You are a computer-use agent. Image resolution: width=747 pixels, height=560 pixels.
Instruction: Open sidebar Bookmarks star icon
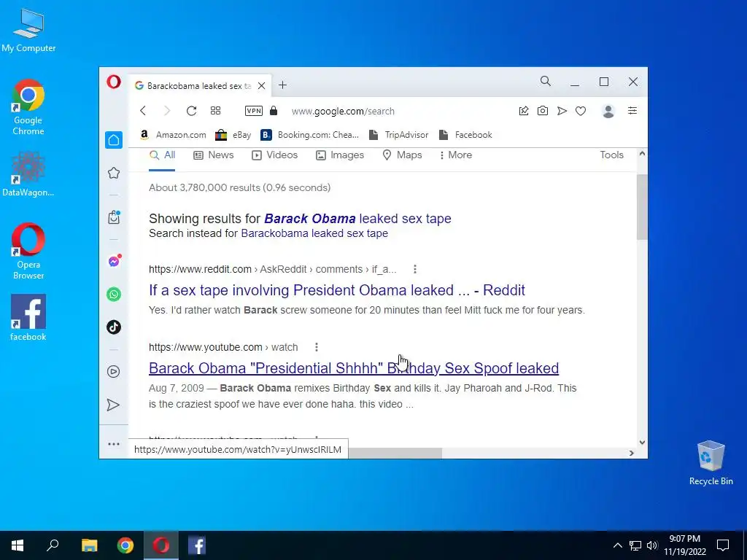113,173
